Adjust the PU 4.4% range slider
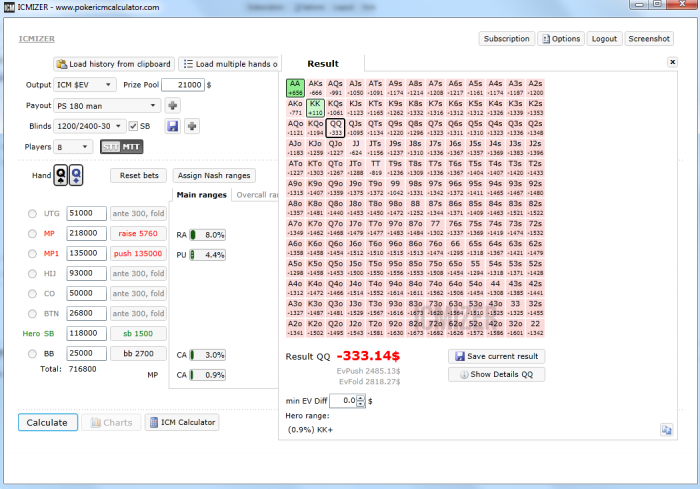This screenshot has width=700, height=489. click(x=208, y=255)
